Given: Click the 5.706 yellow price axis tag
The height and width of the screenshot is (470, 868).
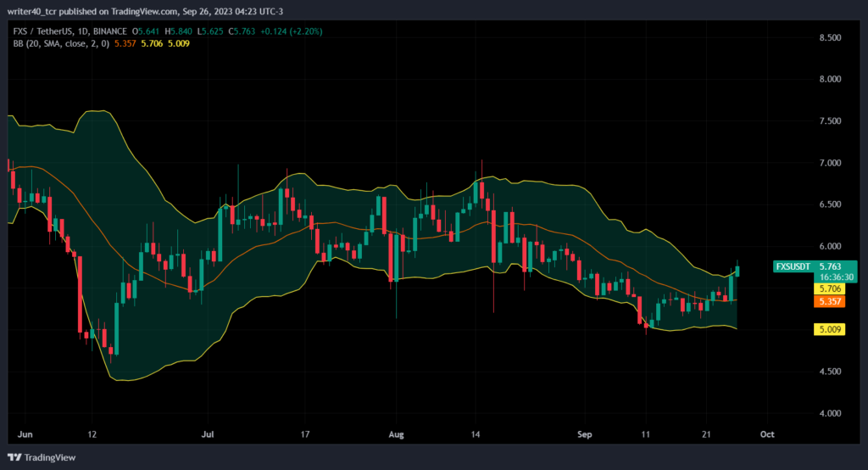Looking at the screenshot, I should click(x=829, y=288).
